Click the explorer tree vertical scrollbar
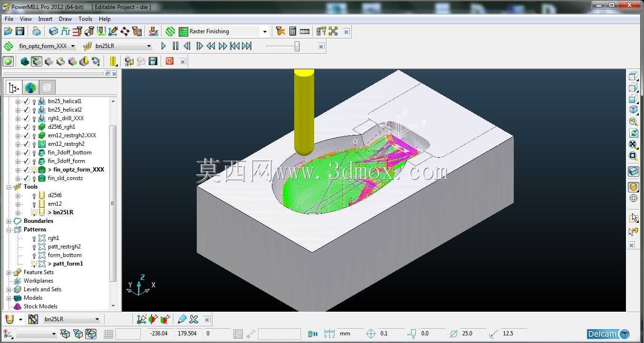 (113, 204)
